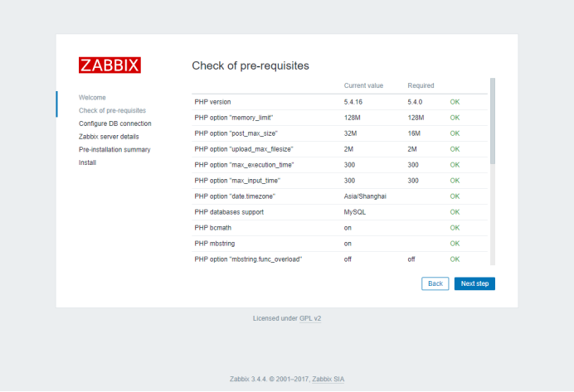Click PHP option "post_max_size" row label
Image resolution: width=574 pixels, height=392 pixels.
(236, 133)
